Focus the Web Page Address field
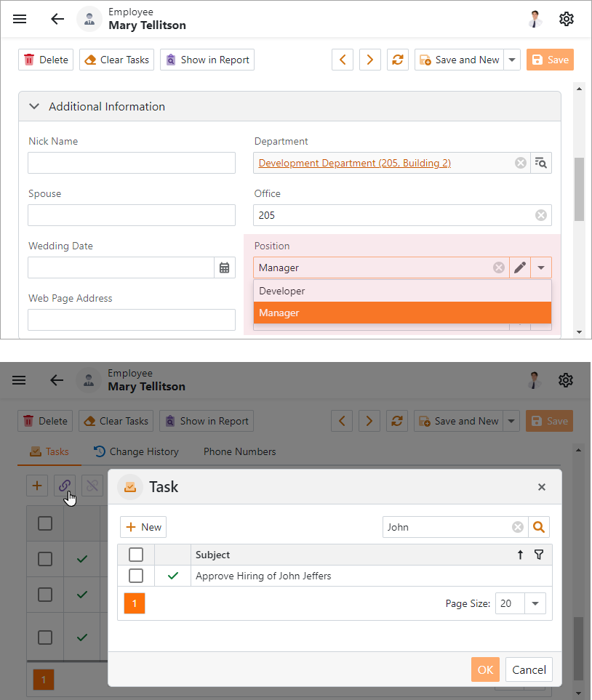The height and width of the screenshot is (700, 592). (132, 320)
